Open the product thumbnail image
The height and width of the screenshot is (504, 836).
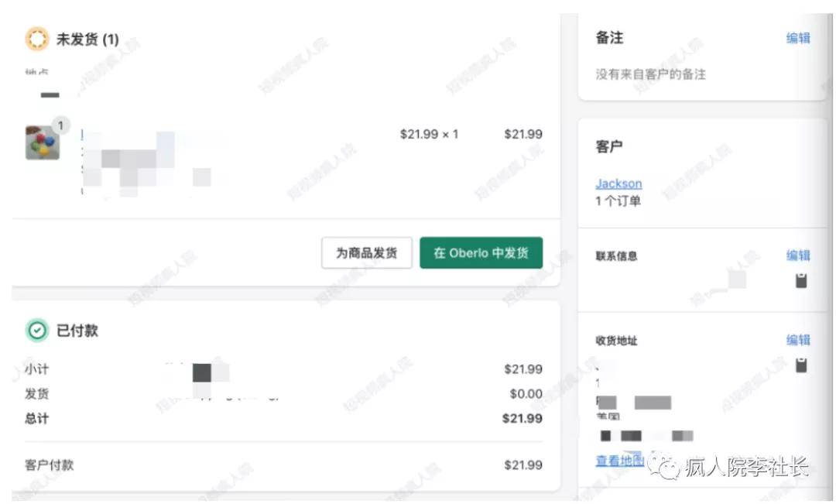42,142
